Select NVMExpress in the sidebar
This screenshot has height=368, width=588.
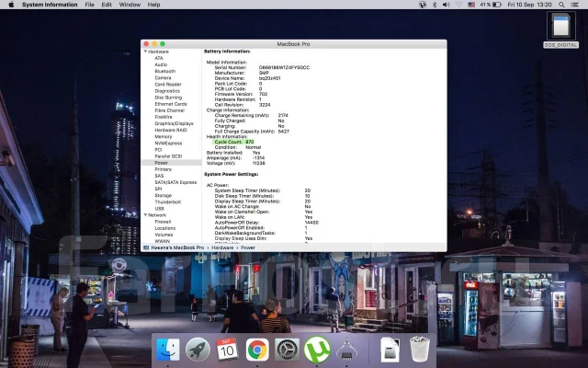(168, 144)
